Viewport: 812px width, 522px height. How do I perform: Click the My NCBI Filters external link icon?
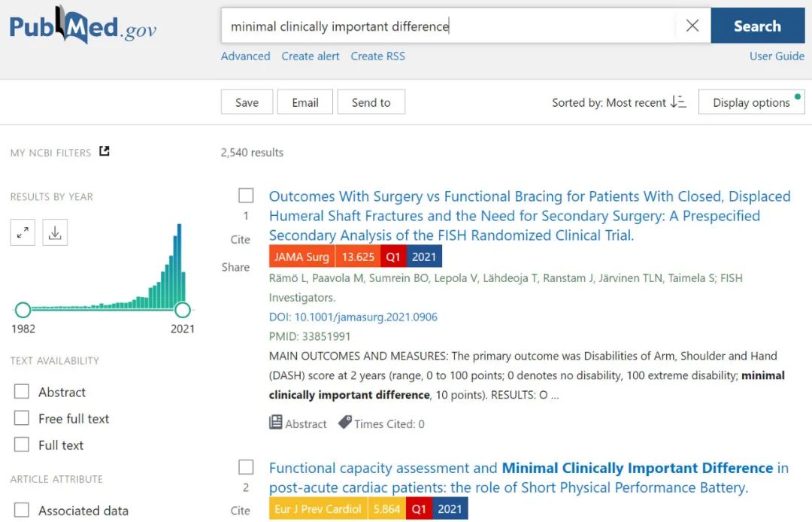click(105, 151)
